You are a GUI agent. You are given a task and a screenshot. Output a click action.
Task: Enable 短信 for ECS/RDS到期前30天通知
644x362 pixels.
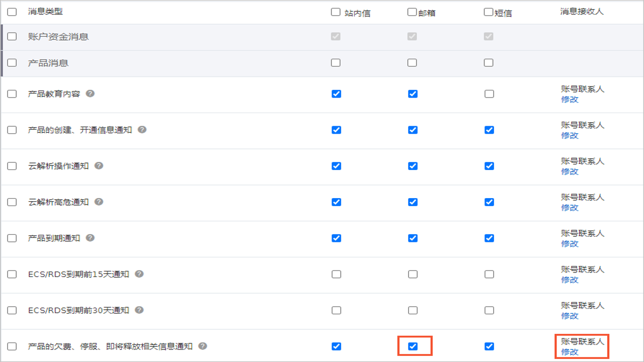489,311
